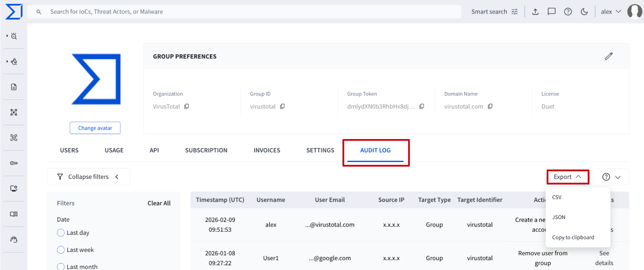Click the VirusTotal sigma logo at top left
Viewport: 644px width, 270px height.
click(x=14, y=12)
